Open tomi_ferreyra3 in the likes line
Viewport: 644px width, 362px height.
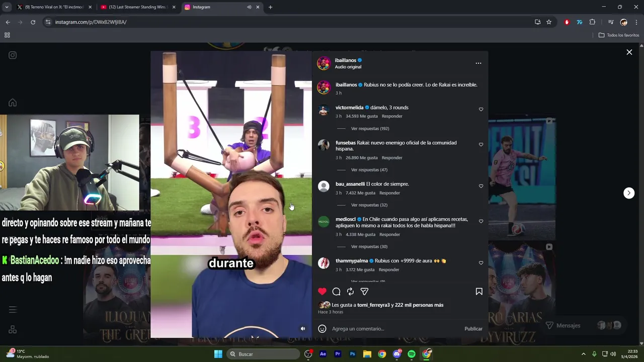coord(373,305)
